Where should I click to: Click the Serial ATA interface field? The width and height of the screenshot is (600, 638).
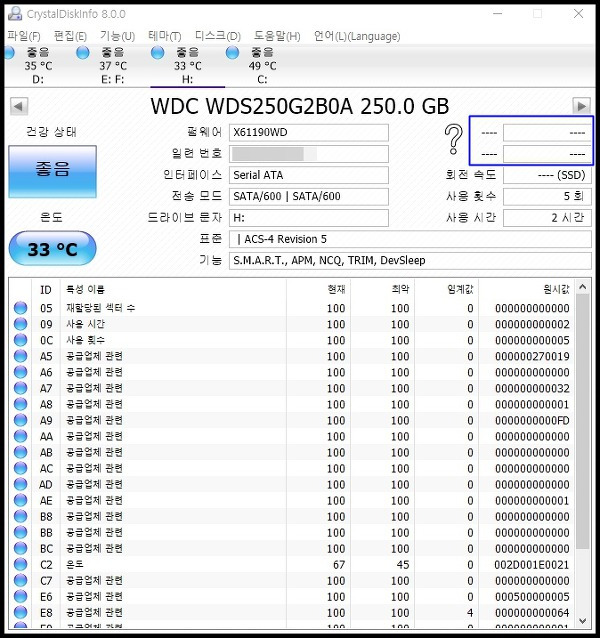pyautogui.click(x=309, y=175)
